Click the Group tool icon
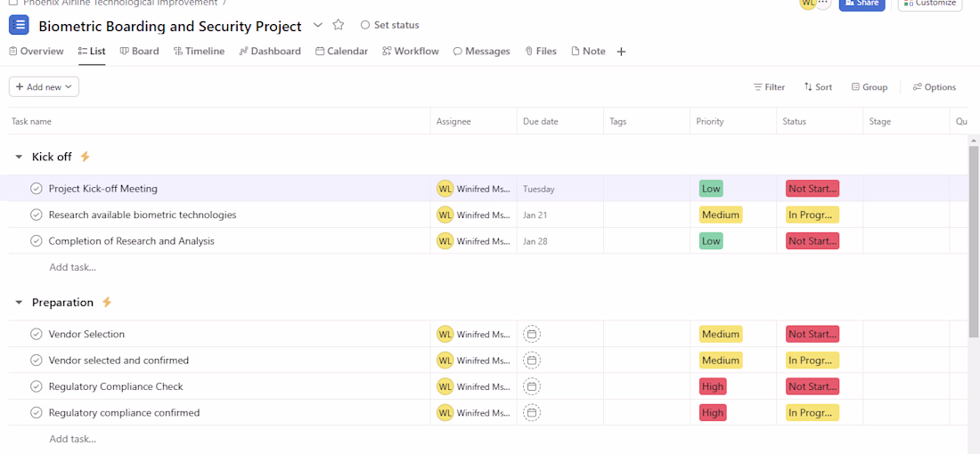Image resolution: width=980 pixels, height=454 pixels. 855,87
